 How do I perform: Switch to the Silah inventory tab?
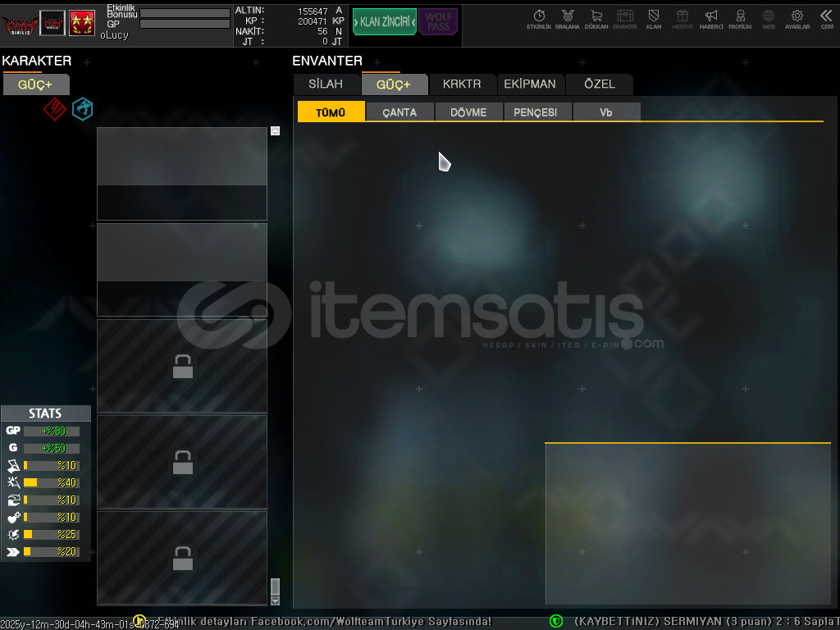[326, 84]
